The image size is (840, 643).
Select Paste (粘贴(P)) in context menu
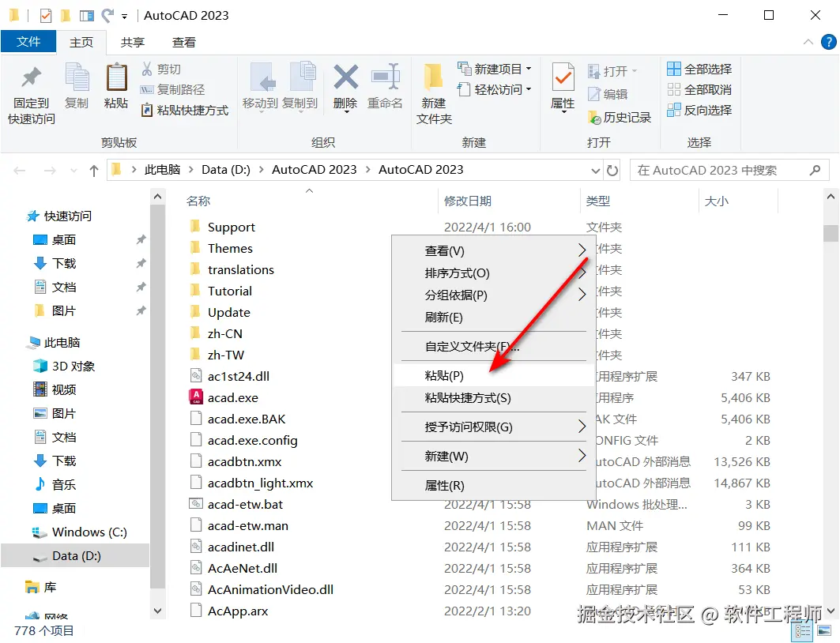[494, 376]
